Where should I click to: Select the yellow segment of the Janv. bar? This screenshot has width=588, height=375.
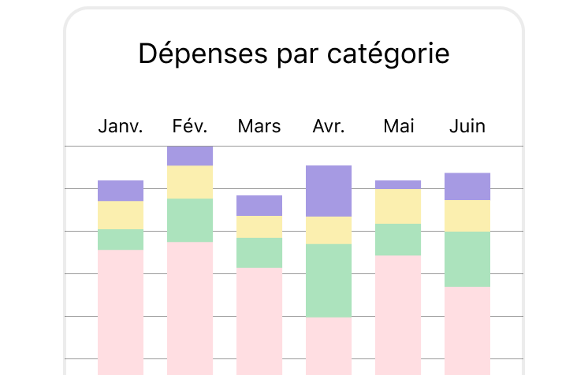pos(121,215)
